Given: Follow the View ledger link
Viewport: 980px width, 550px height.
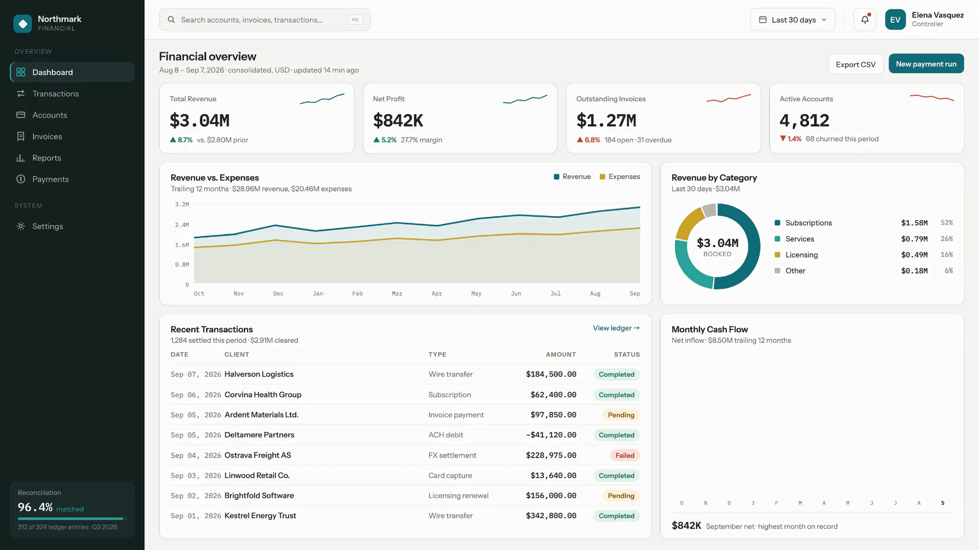Looking at the screenshot, I should (x=616, y=328).
